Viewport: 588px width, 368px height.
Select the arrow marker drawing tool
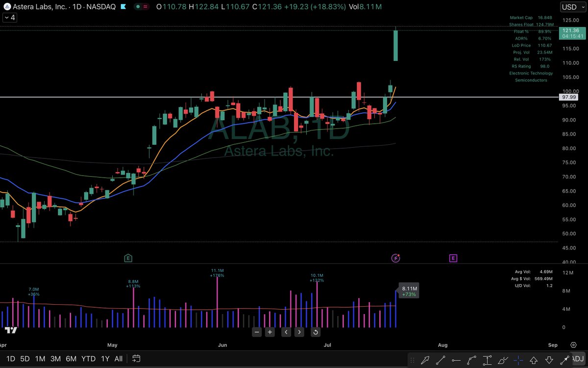click(425, 359)
